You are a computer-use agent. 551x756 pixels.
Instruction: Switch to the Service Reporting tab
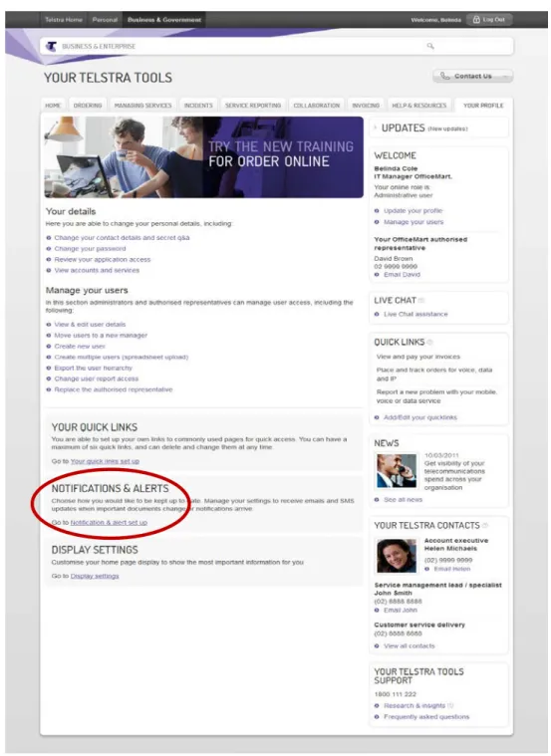(253, 106)
